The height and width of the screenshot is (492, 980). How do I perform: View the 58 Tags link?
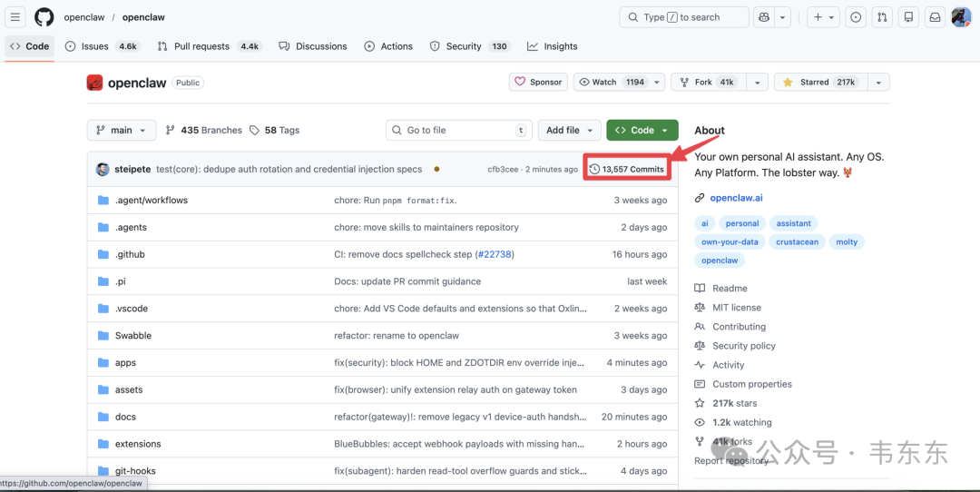pyautogui.click(x=274, y=130)
